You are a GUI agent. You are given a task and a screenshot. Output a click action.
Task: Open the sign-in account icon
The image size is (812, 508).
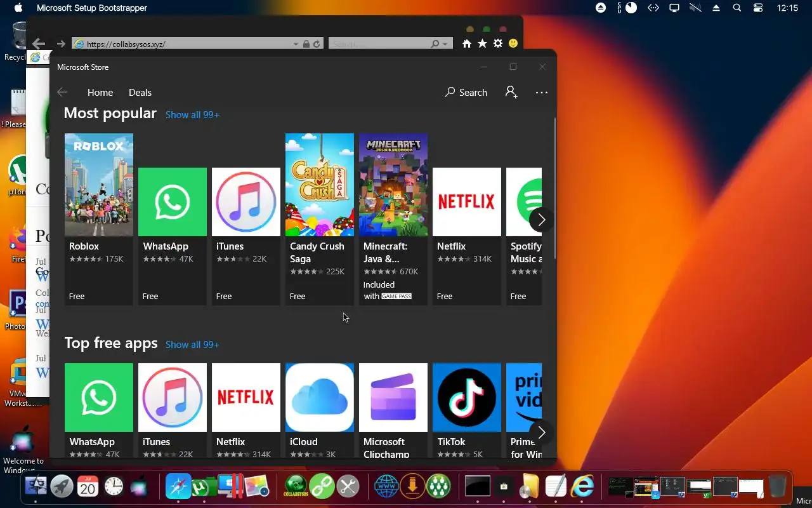click(511, 92)
